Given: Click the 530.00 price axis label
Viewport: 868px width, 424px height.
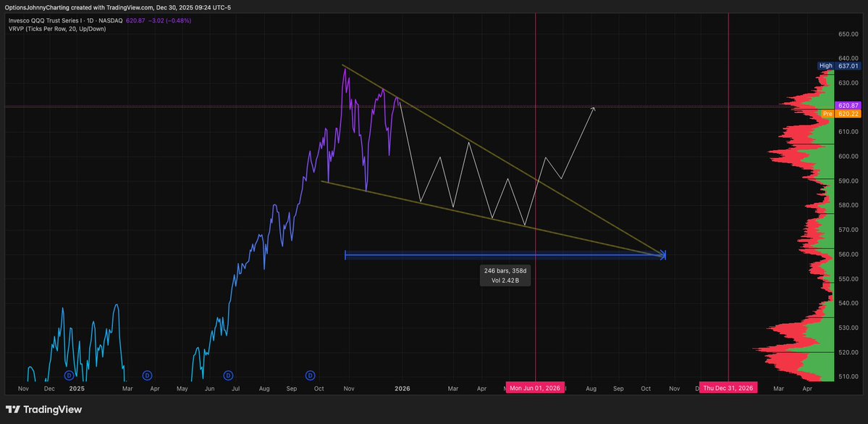Looking at the screenshot, I should click(x=847, y=328).
